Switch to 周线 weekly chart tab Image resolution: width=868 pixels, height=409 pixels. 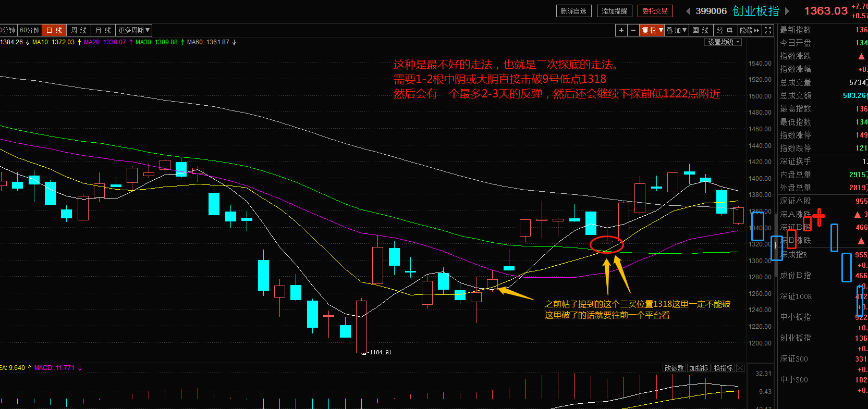click(79, 30)
